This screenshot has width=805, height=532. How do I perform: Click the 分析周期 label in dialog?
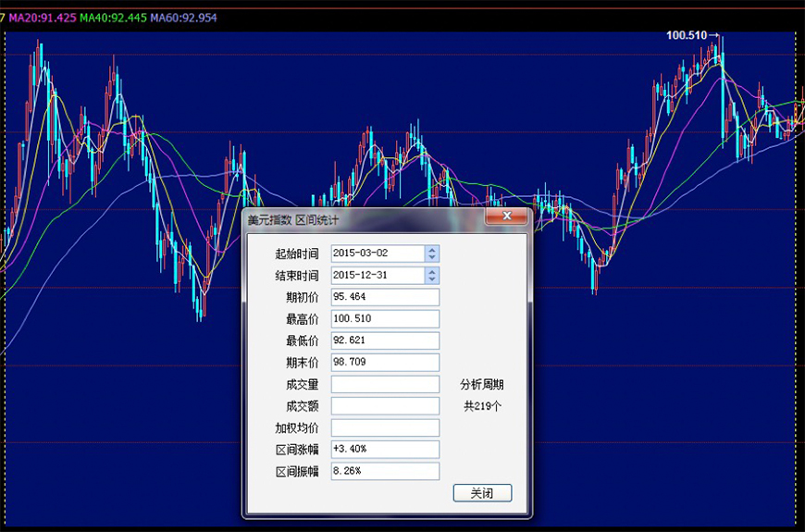(481, 385)
